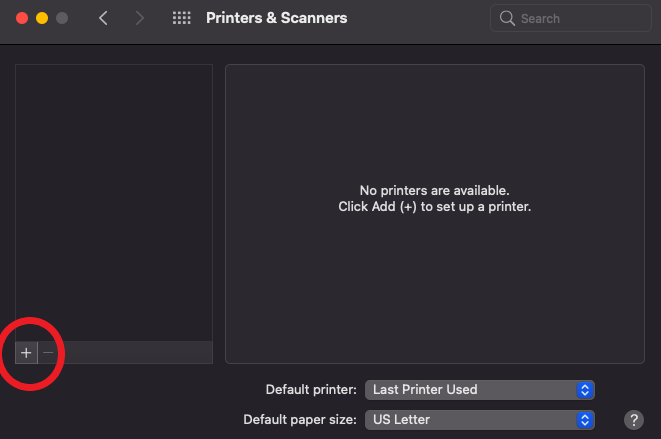Click the magnifying glass search icon

(507, 18)
